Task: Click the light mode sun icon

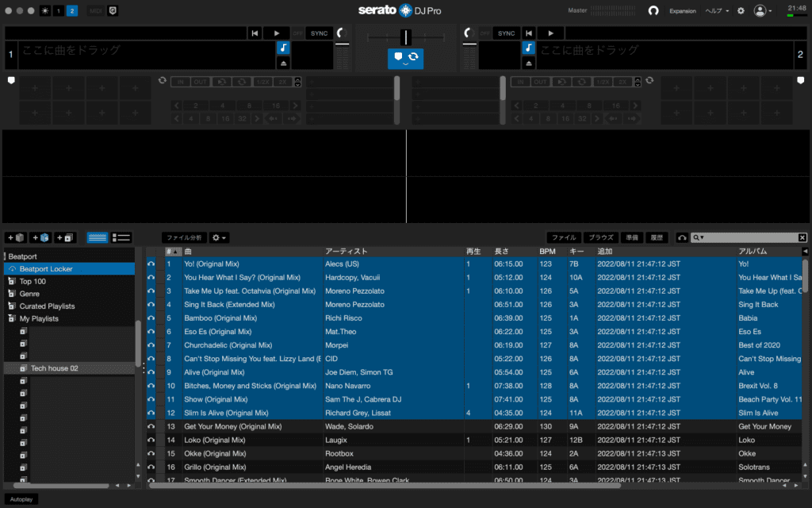Action: [45, 10]
